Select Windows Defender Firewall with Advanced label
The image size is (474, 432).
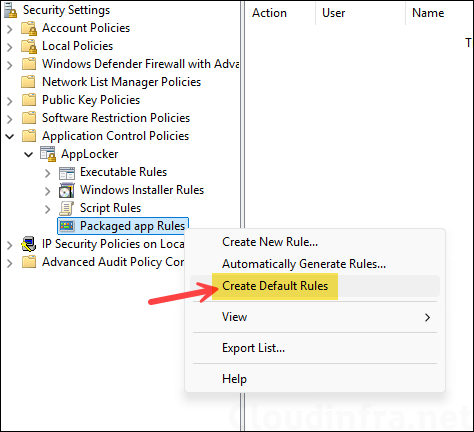pos(141,64)
